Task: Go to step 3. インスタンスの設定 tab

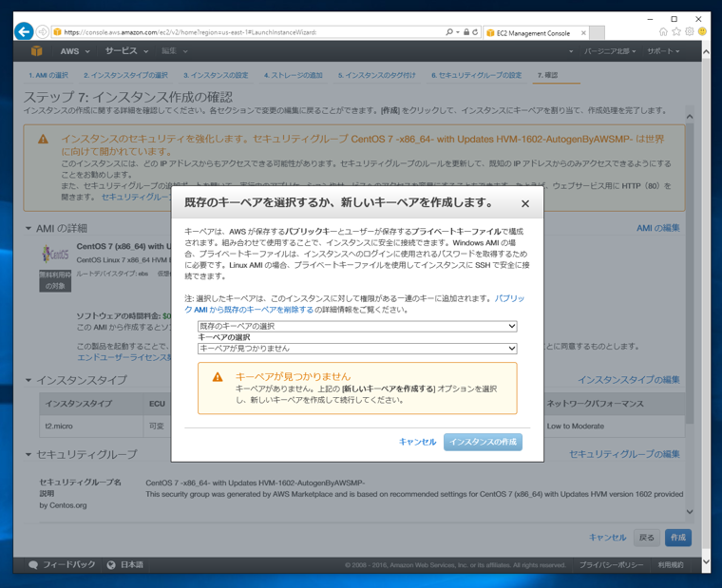Action: [216, 75]
